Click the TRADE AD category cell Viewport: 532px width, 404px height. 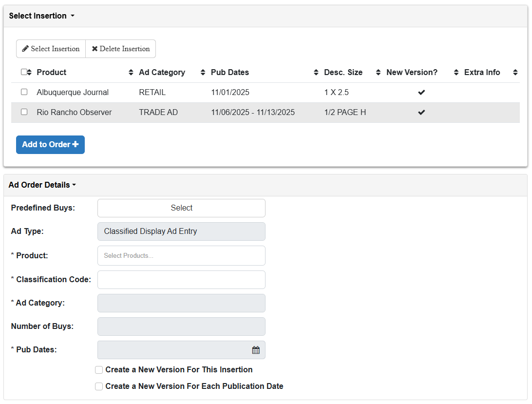158,113
